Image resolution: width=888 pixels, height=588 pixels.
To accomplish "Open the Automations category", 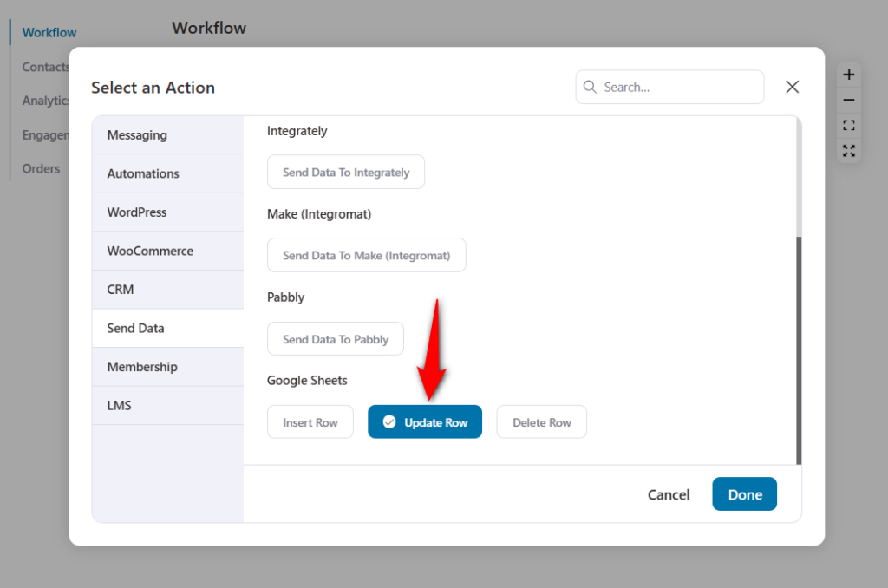I will 167,173.
